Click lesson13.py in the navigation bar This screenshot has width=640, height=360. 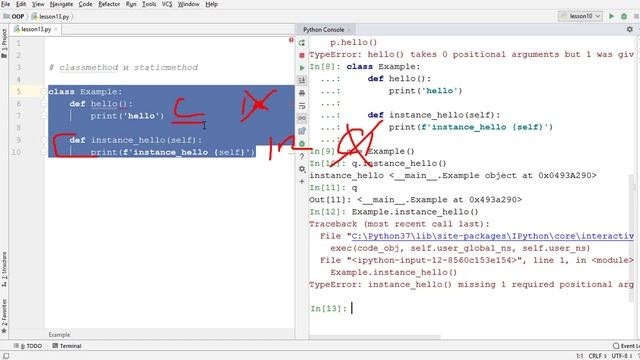click(51, 17)
